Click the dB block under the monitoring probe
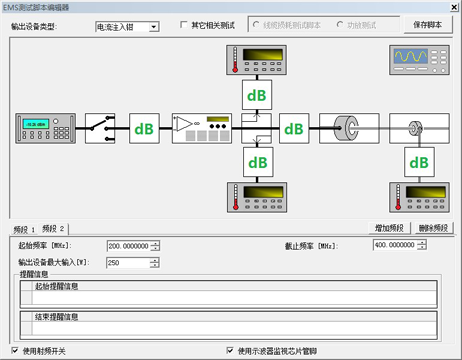The image size is (462, 360). [419, 162]
